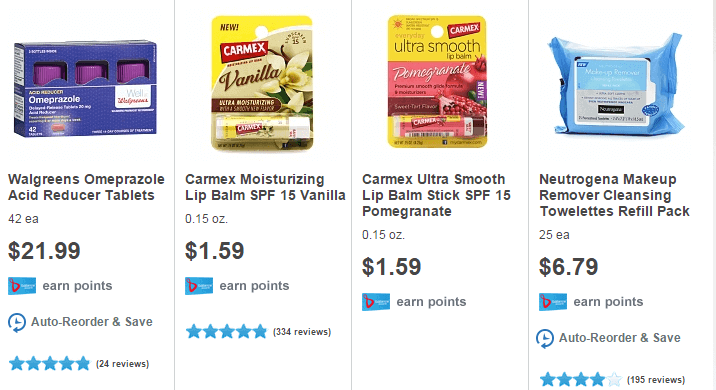Click the Balance Rewards icon under Neutrogena price

click(553, 302)
